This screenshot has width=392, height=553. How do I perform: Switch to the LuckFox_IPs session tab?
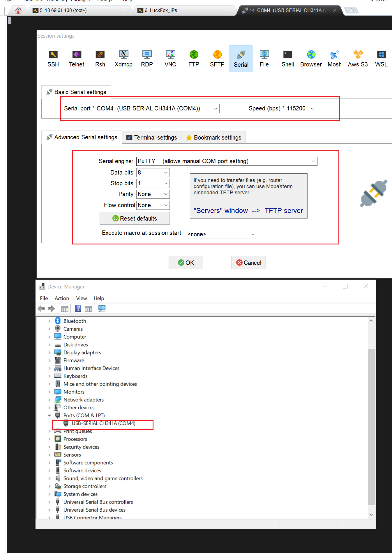pyautogui.click(x=185, y=10)
